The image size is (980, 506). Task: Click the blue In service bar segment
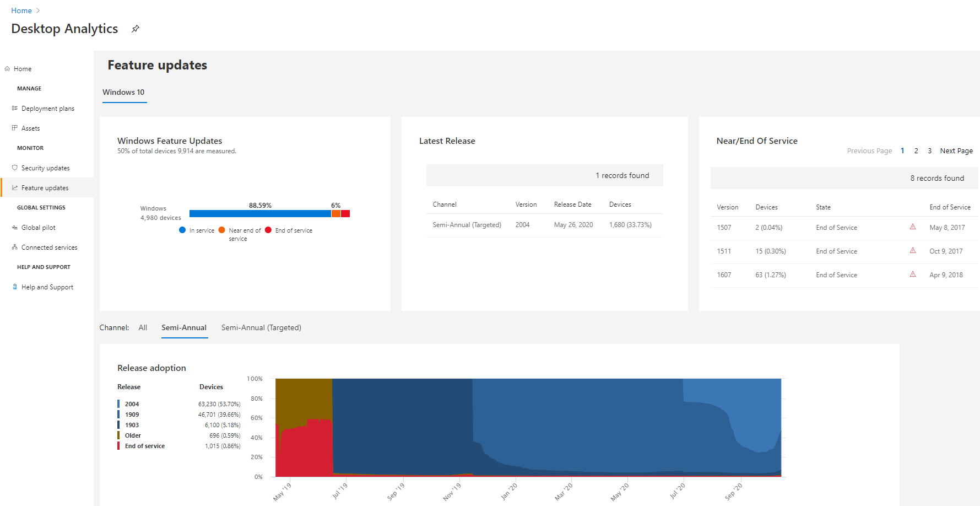click(x=260, y=214)
